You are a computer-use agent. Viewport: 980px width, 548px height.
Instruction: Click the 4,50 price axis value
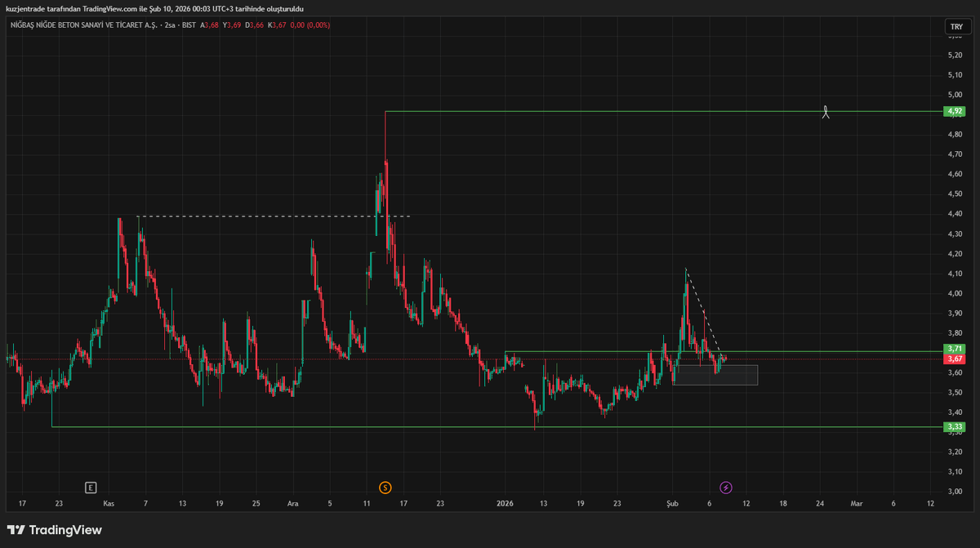(955, 194)
